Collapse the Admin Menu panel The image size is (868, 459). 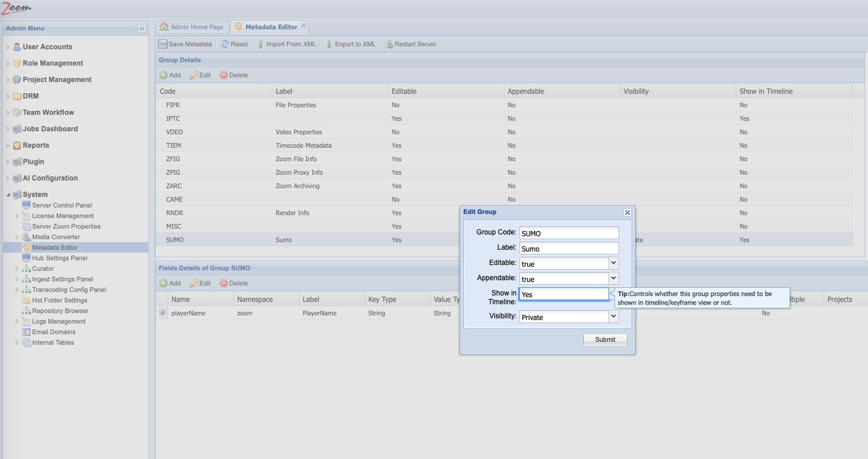point(142,28)
